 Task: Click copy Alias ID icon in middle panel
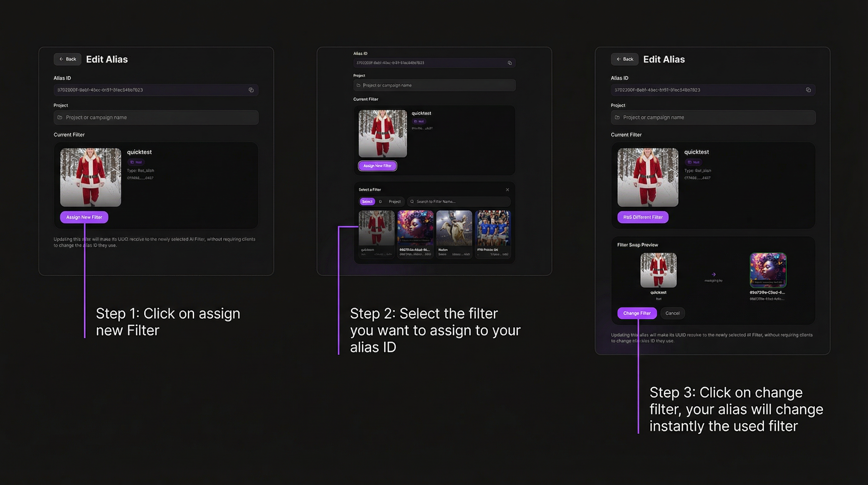point(509,63)
